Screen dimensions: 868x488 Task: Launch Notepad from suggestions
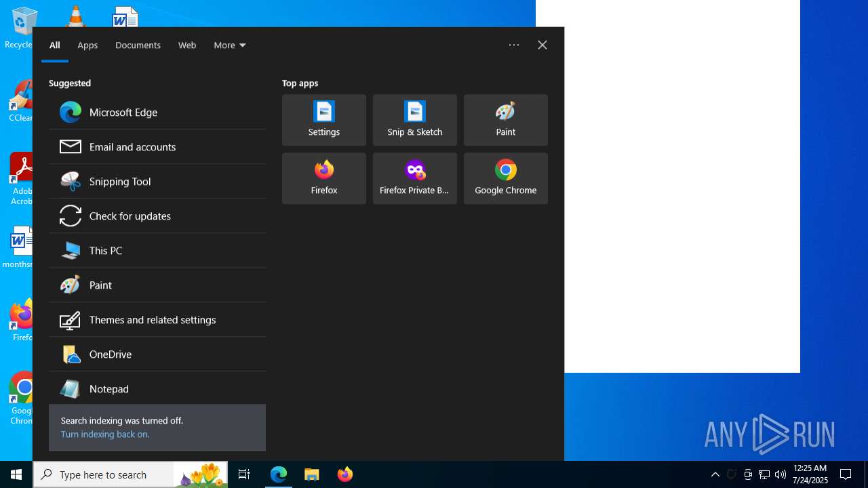(157, 389)
